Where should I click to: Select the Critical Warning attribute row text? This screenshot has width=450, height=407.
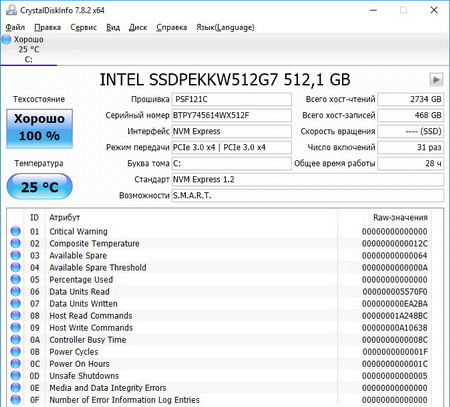click(x=78, y=231)
